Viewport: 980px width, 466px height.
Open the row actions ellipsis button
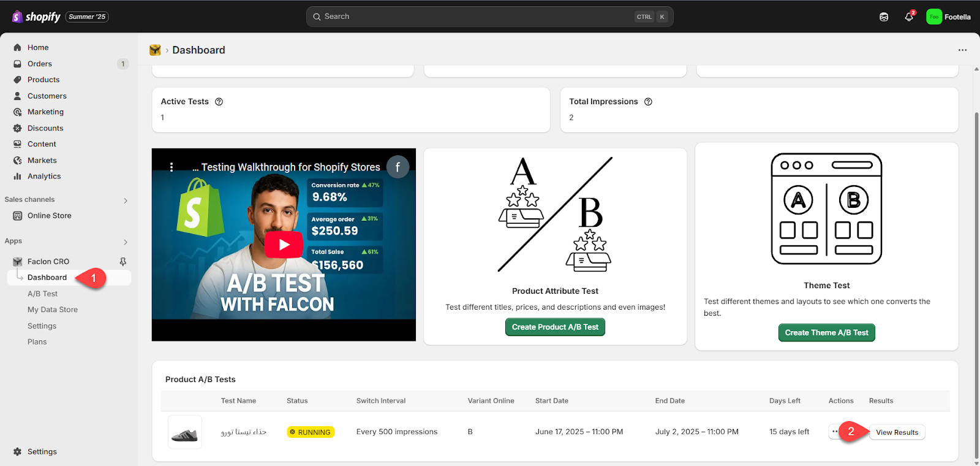(835, 432)
